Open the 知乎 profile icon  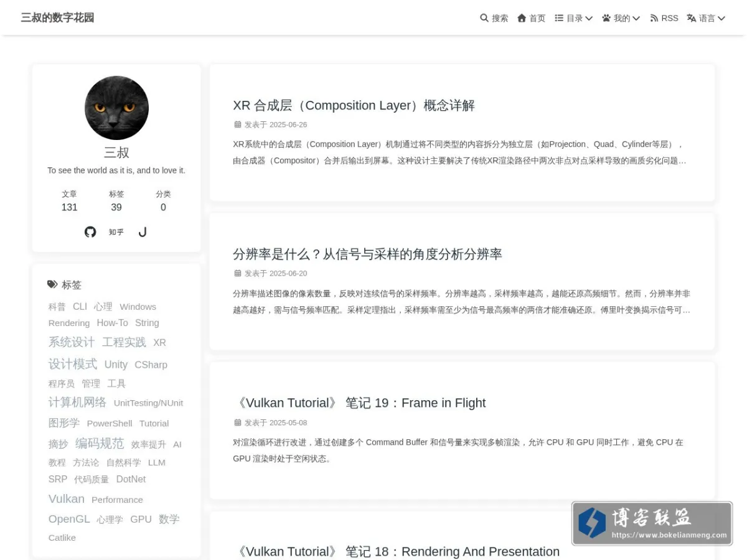(x=116, y=231)
